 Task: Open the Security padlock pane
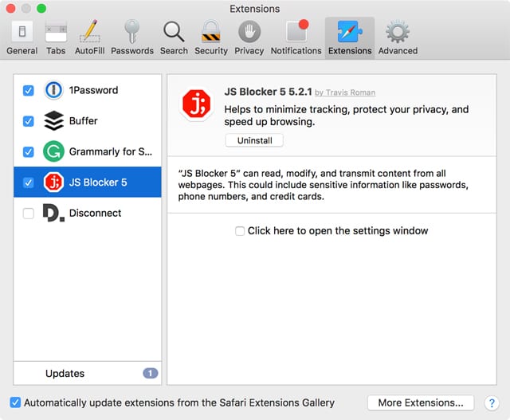point(211,37)
